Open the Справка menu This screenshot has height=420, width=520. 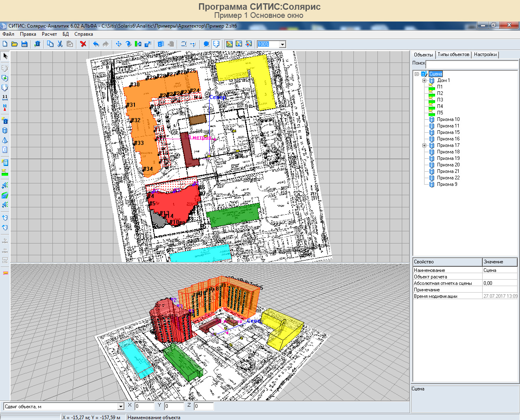(x=84, y=34)
